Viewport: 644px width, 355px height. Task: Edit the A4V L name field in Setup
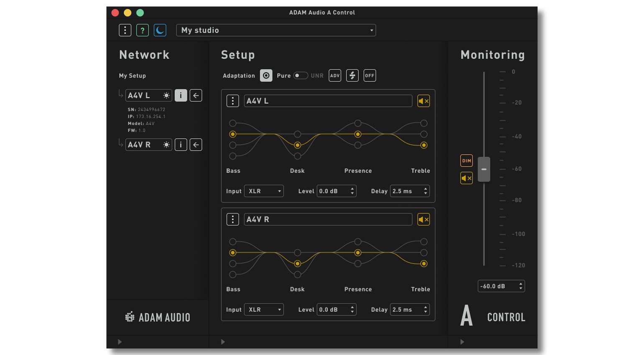(x=328, y=101)
